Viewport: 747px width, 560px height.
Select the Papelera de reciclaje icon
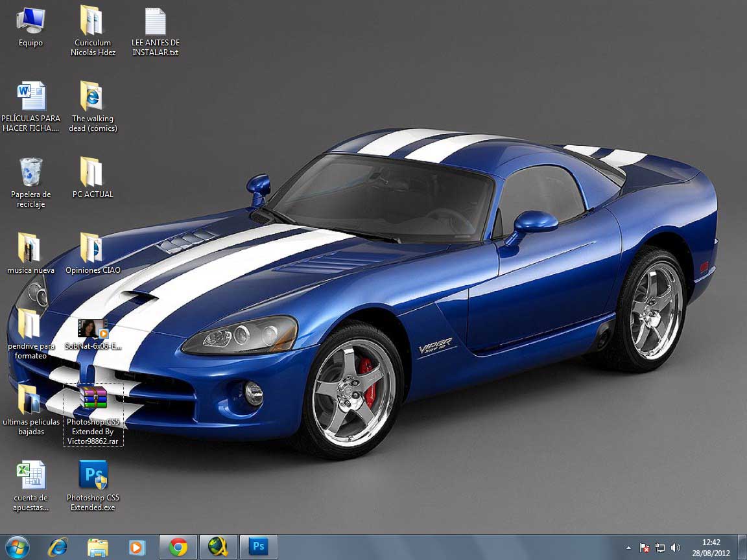pyautogui.click(x=30, y=172)
